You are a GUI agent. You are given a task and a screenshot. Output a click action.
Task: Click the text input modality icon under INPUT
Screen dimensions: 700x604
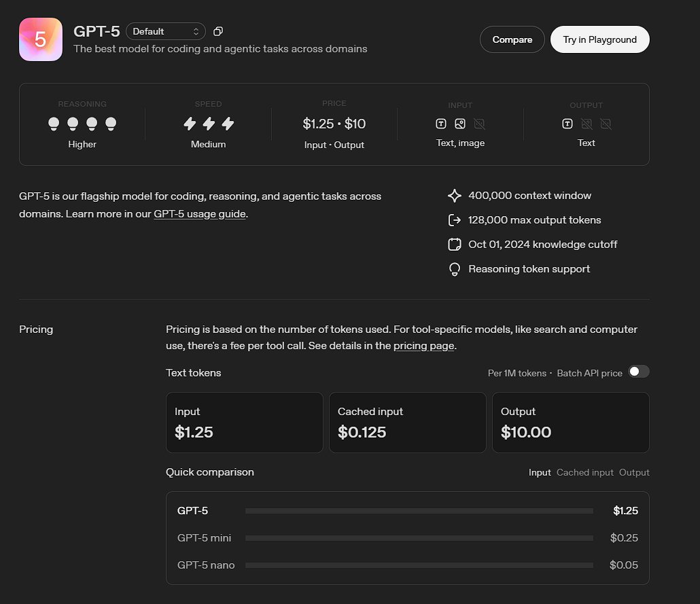(441, 124)
